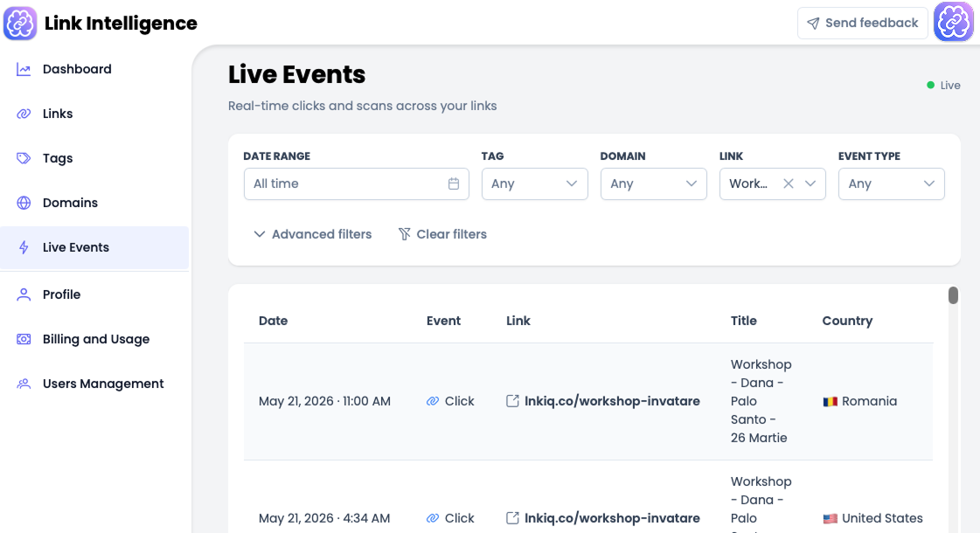Click the Send feedback button

click(863, 23)
